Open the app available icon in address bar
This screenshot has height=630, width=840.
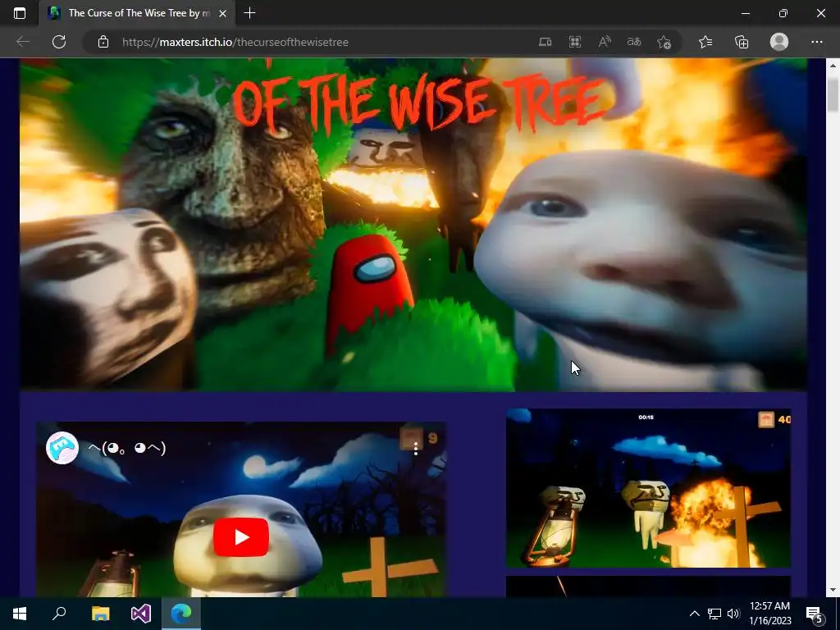point(545,42)
